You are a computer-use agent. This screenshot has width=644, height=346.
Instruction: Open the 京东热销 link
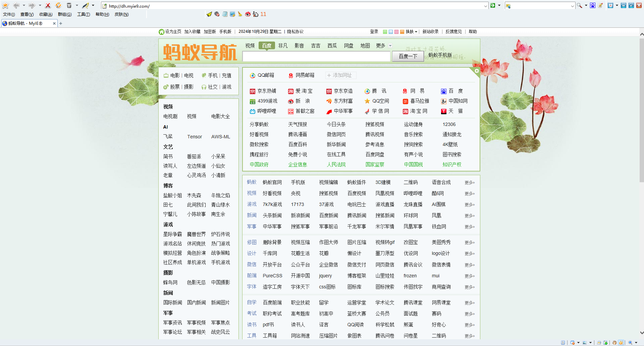[x=266, y=91]
